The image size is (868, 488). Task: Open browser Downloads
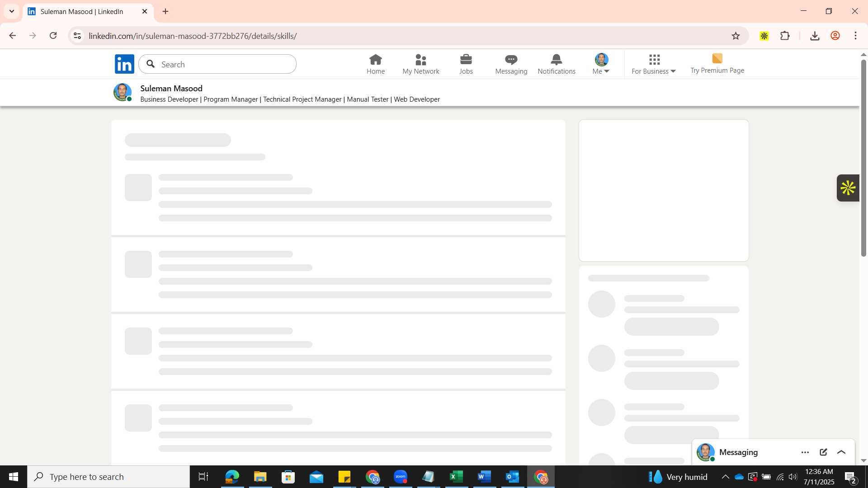coord(815,36)
